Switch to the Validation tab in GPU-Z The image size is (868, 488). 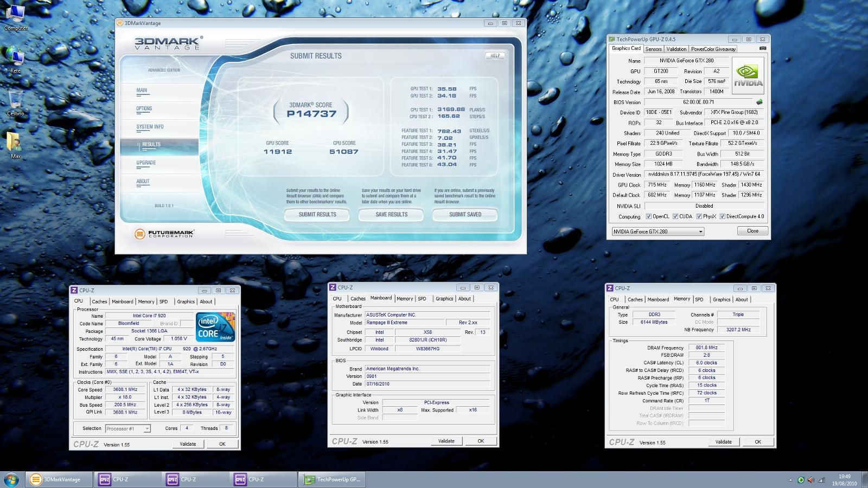click(x=676, y=49)
